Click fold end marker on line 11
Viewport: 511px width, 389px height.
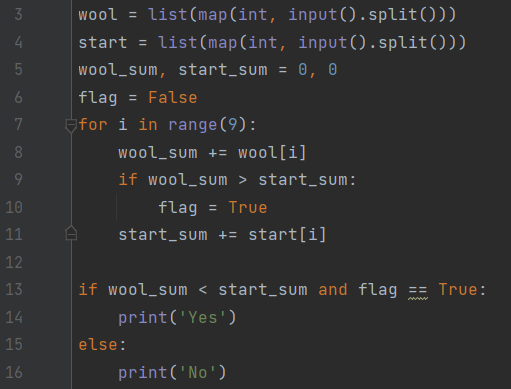pos(71,233)
